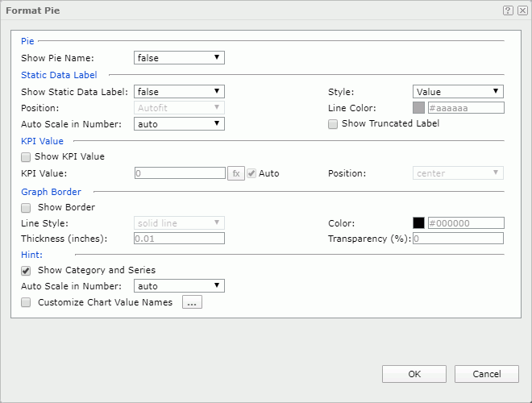Click the KPI Value input field
Viewport: 532px width, 403px height.
(x=181, y=173)
